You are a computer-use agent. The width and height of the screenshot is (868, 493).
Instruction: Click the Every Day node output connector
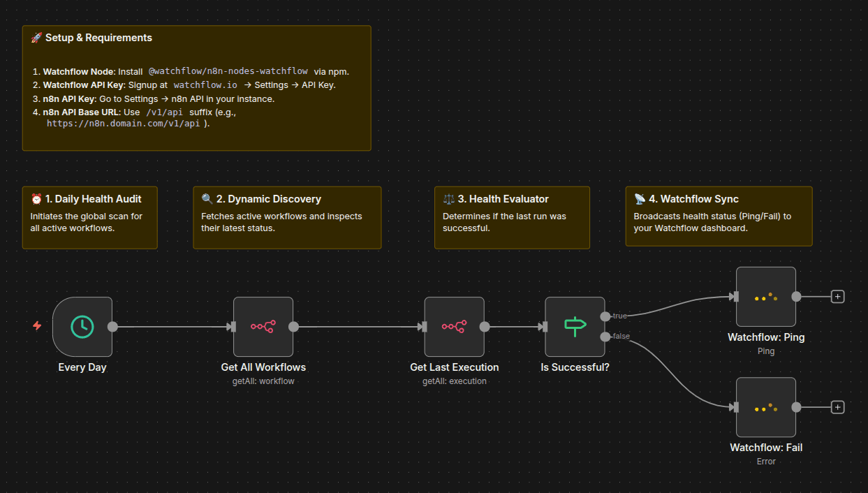click(112, 326)
